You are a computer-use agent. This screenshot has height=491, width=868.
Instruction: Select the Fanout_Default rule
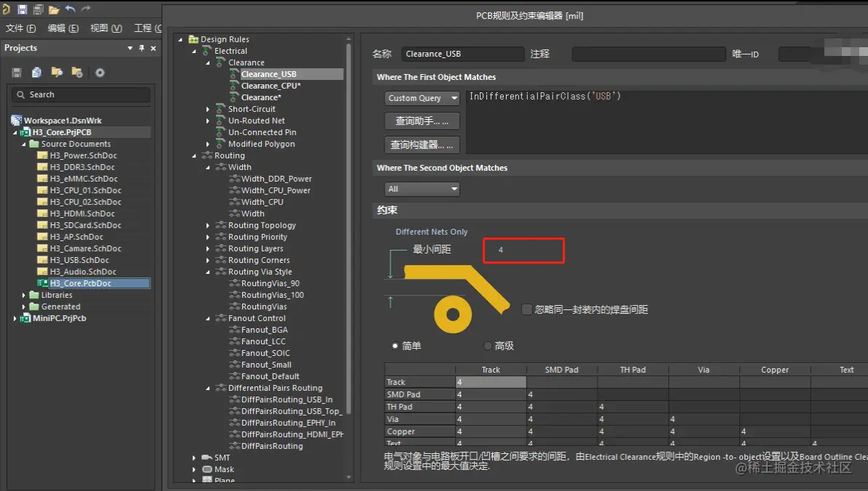point(270,376)
